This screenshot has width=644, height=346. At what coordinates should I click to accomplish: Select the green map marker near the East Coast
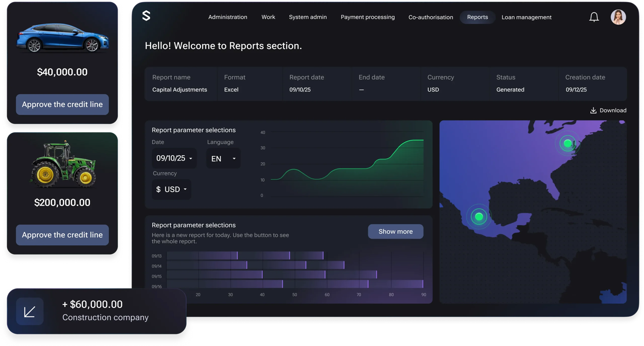click(568, 144)
